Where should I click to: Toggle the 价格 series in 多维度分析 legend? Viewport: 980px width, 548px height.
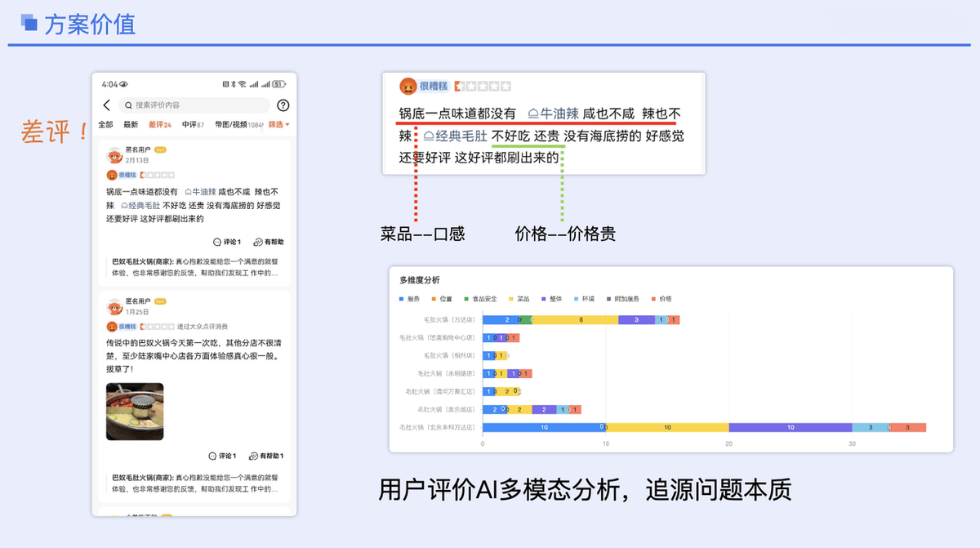[x=663, y=298]
